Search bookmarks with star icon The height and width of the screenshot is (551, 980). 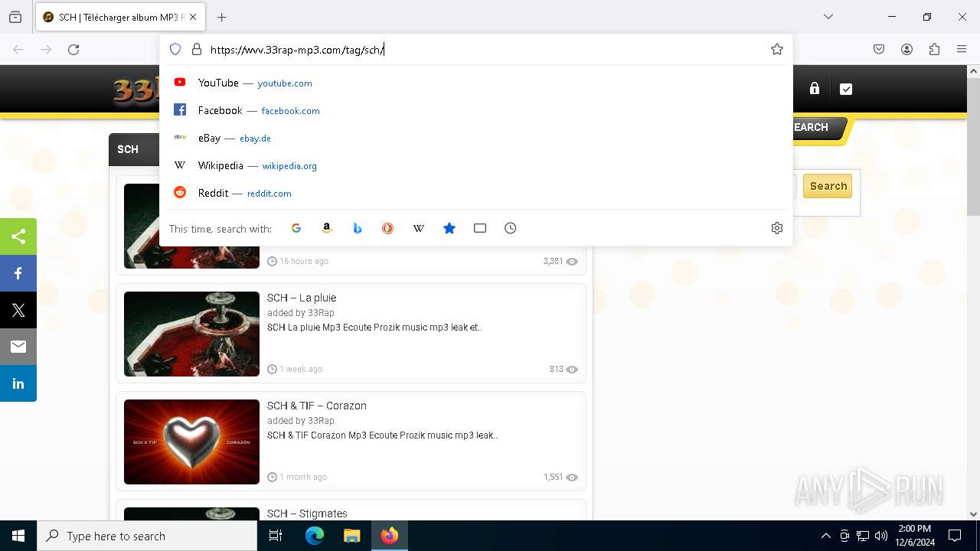point(449,228)
